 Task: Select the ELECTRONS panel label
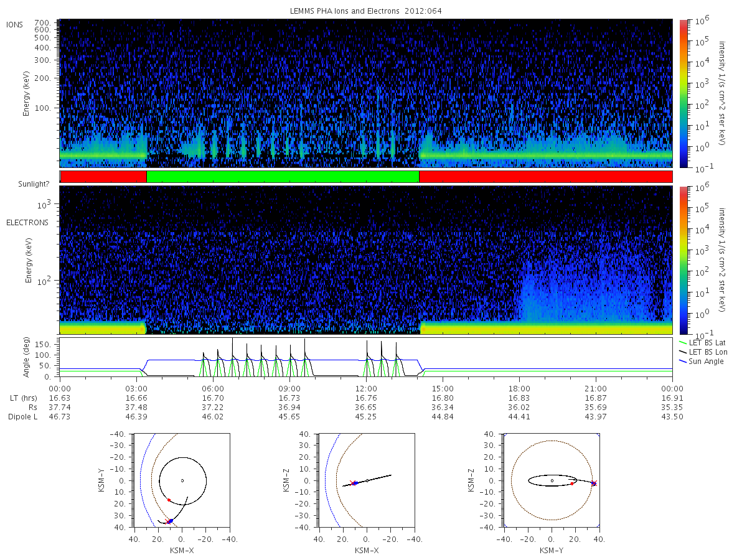[27, 222]
